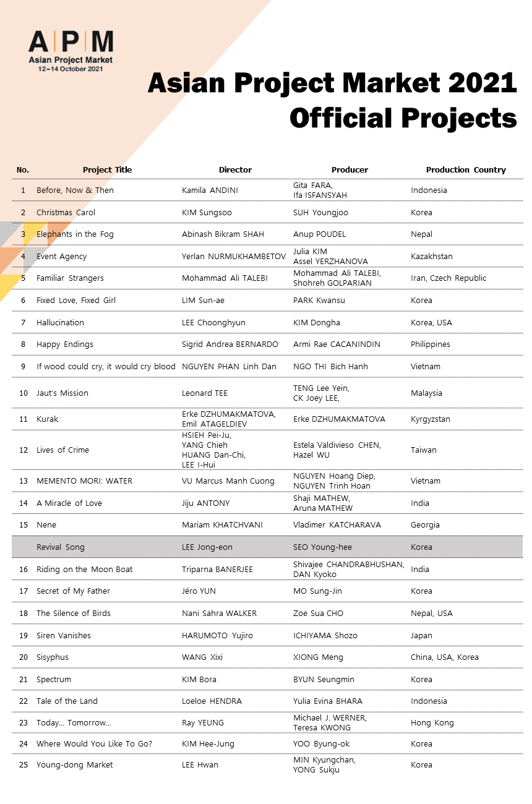This screenshot has height=804, width=532.
Task: Select 'Kyrgyzstan' country cell for Kurak
Action: [x=431, y=419]
